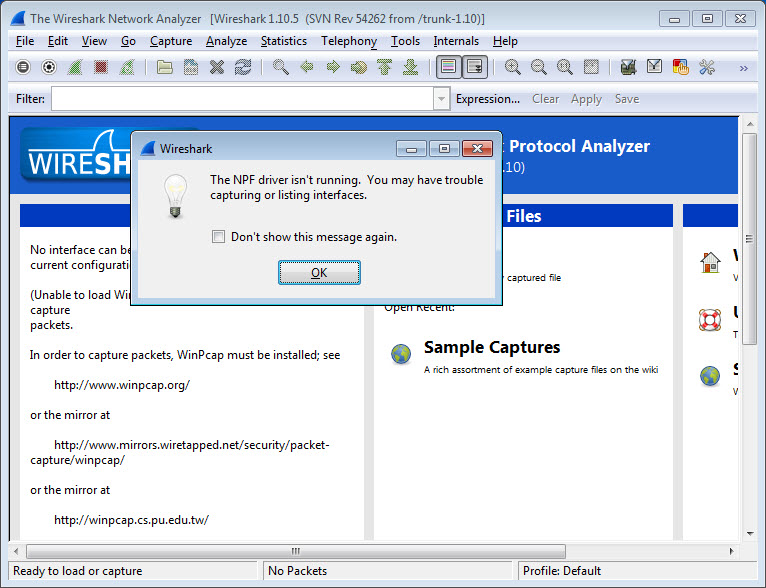The width and height of the screenshot is (766, 588).
Task: Jump to the first packet icon
Action: pos(384,67)
